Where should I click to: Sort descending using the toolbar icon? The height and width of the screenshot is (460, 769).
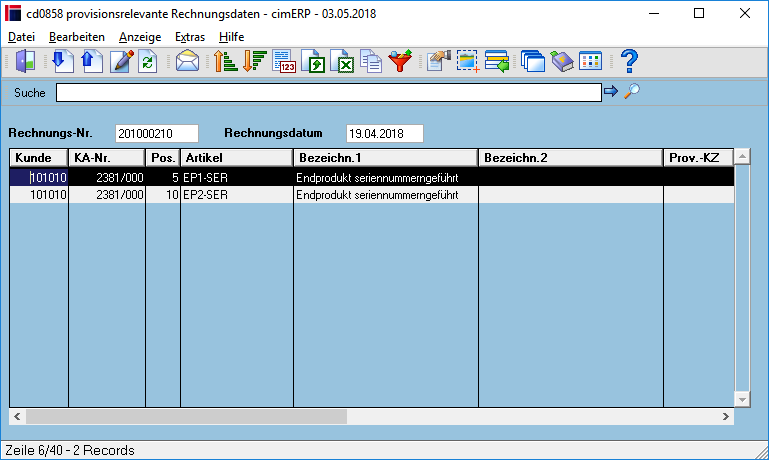pyautogui.click(x=255, y=61)
